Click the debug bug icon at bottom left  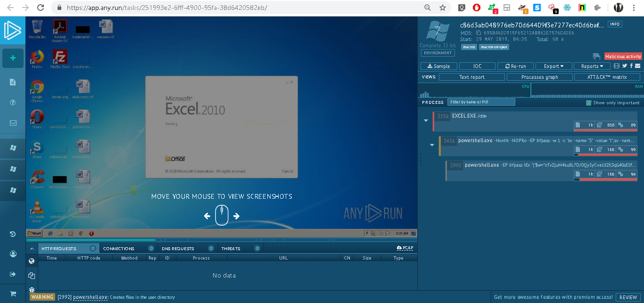[32, 290]
